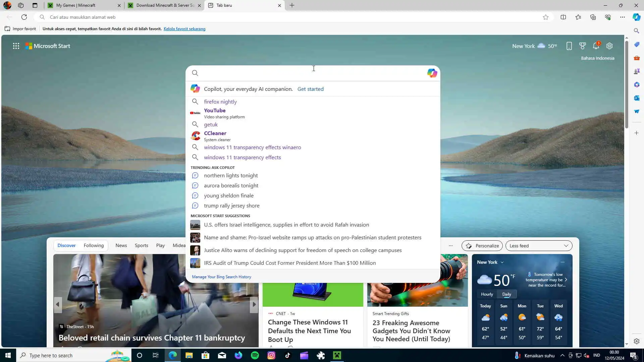Click split screen icon in toolbar
Viewport: 644px width, 362px height.
563,17
